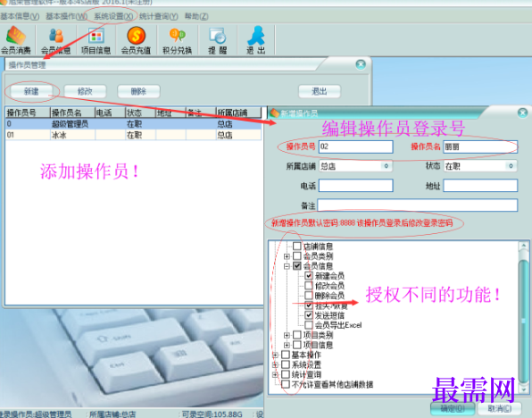This screenshot has width=532, height=418.
Task: Open 基本操作(W) menu
Action: tap(66, 16)
